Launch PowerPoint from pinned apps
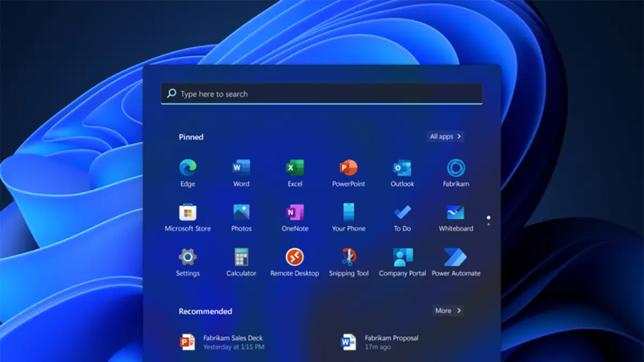This screenshot has height=362, width=644. [348, 168]
